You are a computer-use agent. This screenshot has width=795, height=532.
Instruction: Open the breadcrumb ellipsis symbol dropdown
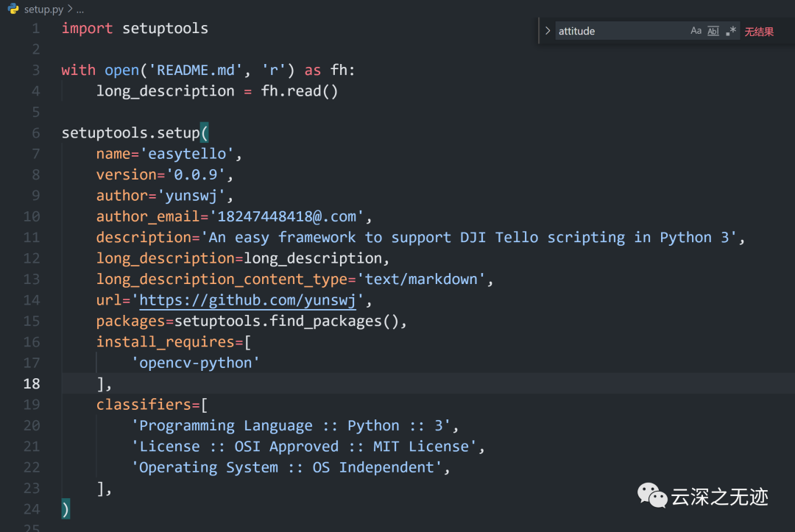(x=80, y=10)
